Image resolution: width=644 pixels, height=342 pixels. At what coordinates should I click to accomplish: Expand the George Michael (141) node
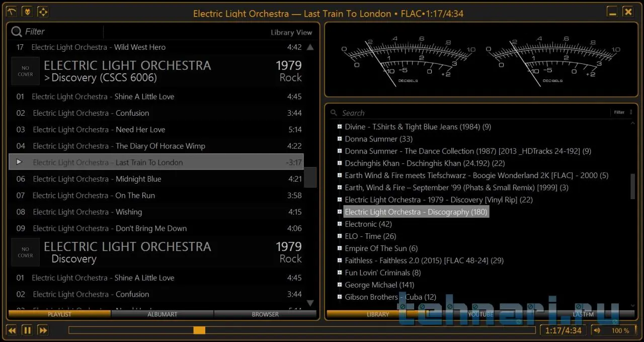(x=340, y=285)
